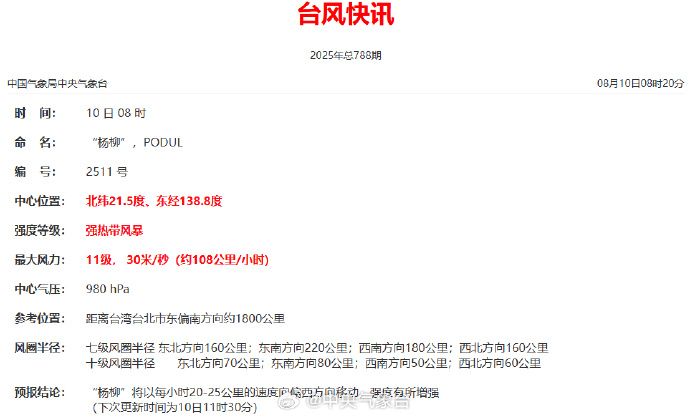Click the 980 hPa central pressure value

[x=107, y=289]
